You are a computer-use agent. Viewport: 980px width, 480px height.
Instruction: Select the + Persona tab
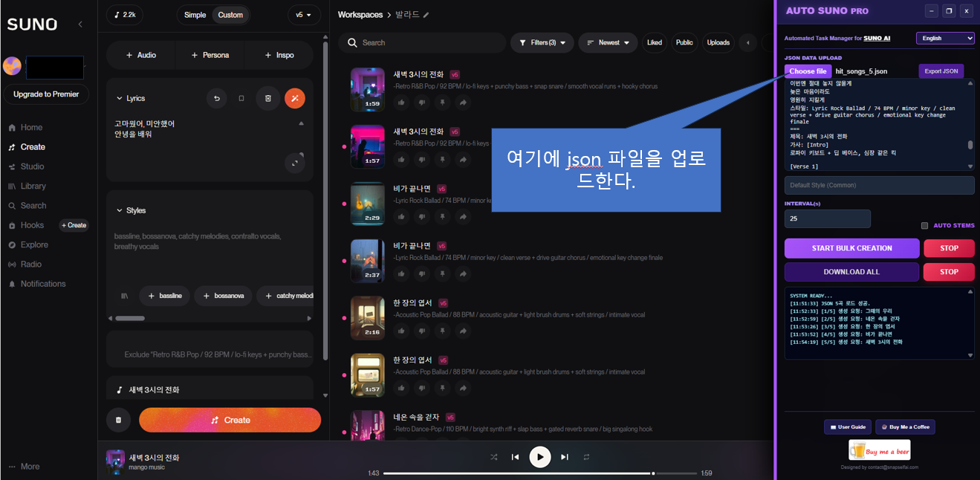point(210,55)
